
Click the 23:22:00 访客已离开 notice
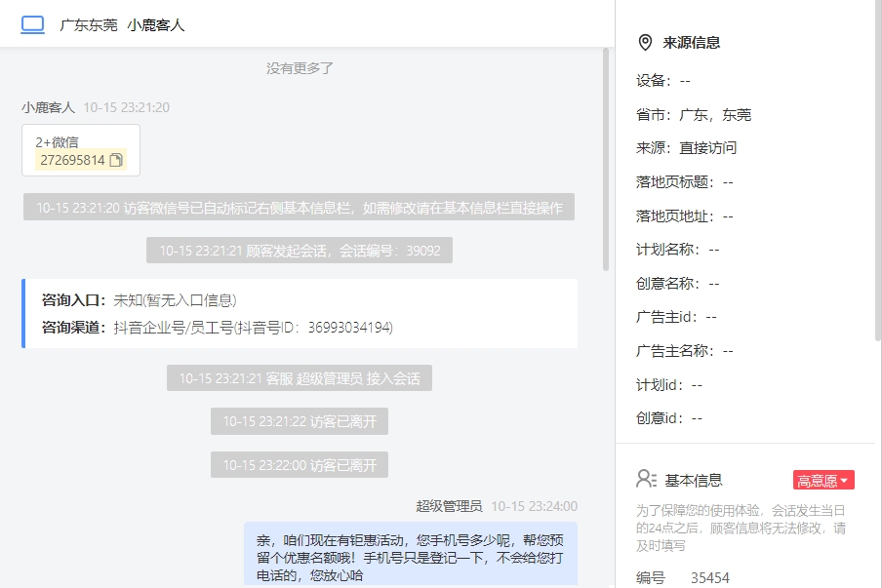click(300, 465)
